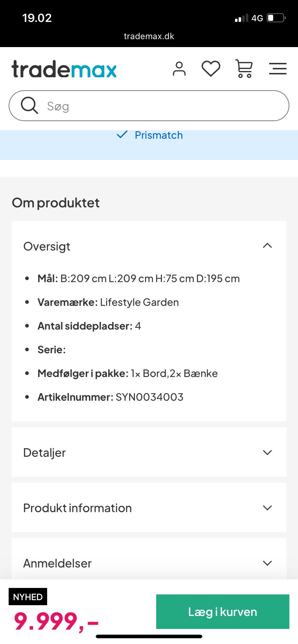
Task: Click the battery indicator in status bar
Action: coord(275,18)
